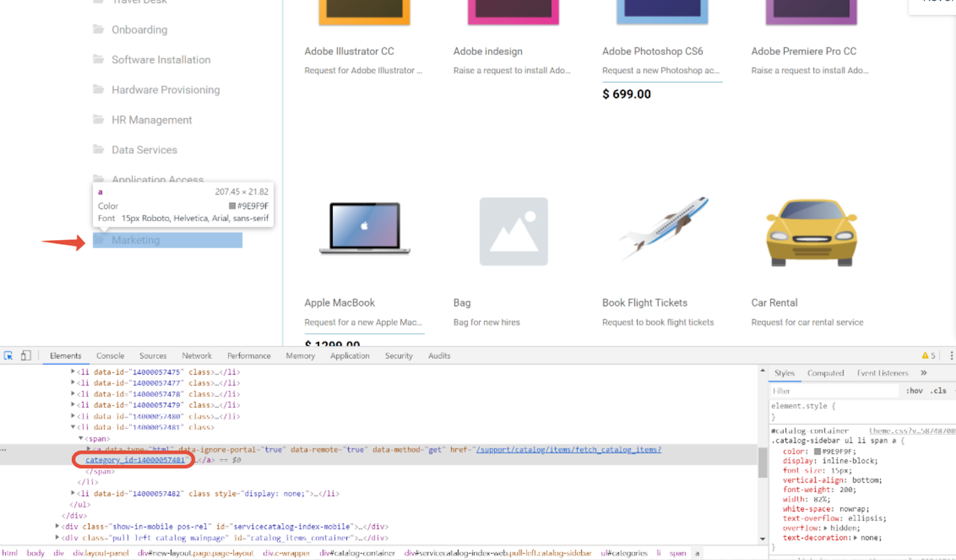Expand the li node with data-id 14000057478
The width and height of the screenshot is (956, 560).
[73, 394]
